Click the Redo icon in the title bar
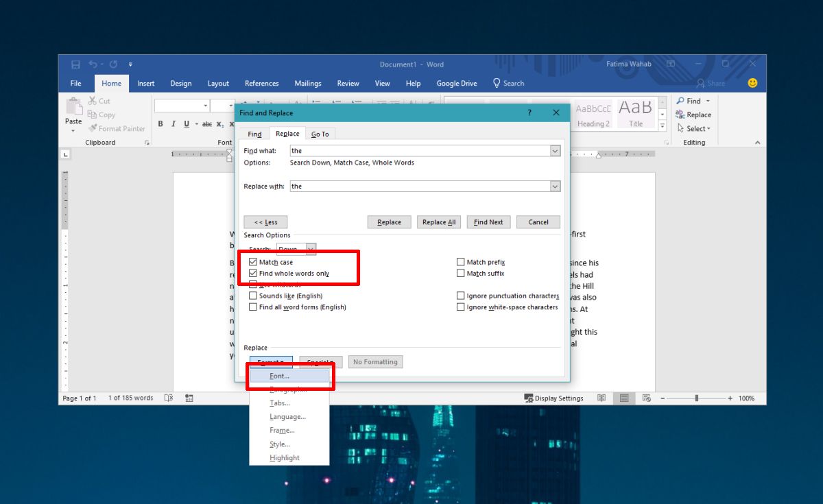This screenshot has height=504, width=823. 113,64
